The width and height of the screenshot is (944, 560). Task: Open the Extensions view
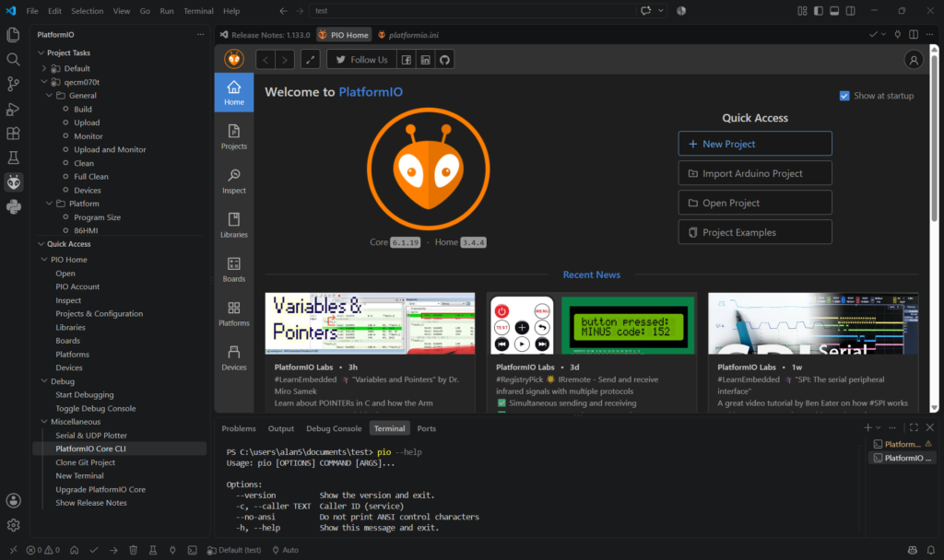tap(13, 134)
